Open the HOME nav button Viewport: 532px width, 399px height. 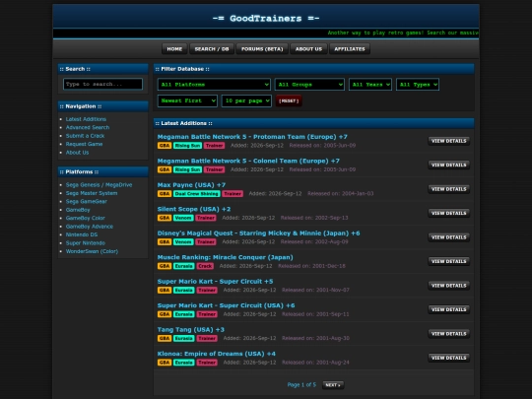[x=174, y=49]
